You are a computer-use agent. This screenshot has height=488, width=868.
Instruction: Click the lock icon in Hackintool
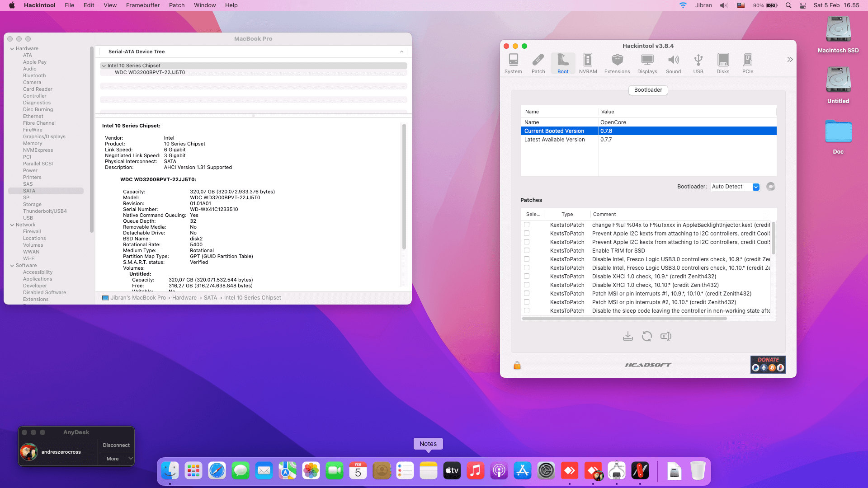coord(517,365)
